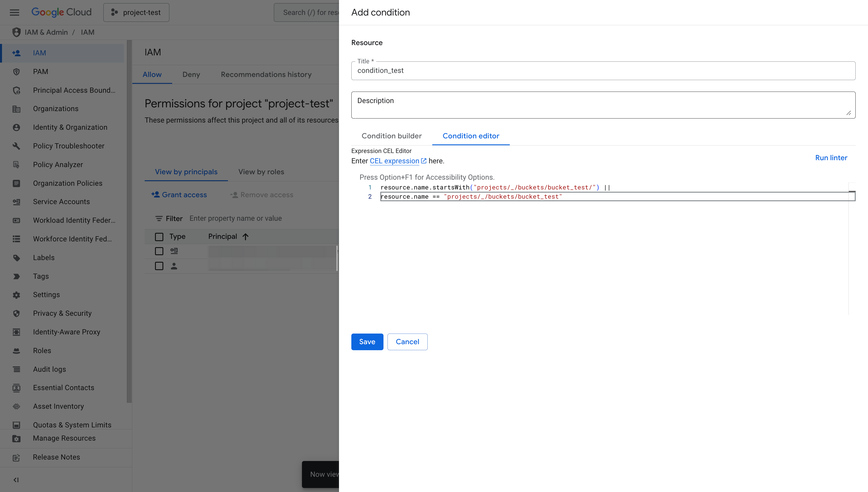Open the project-test project selector

[136, 13]
